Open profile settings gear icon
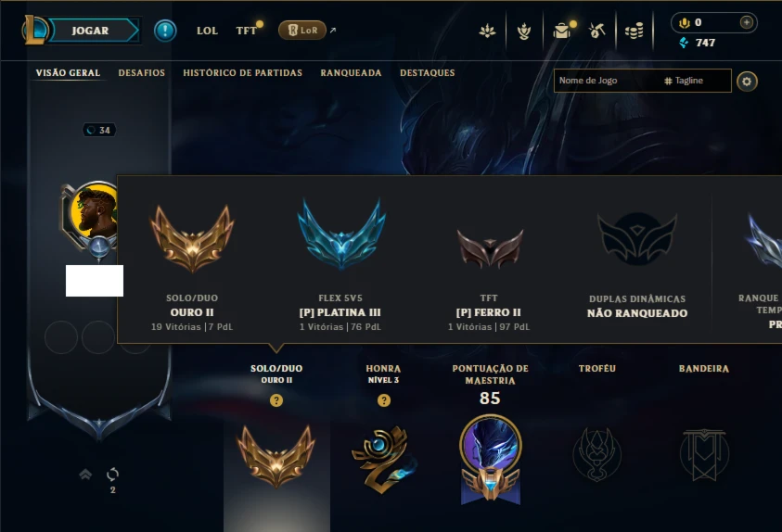Image resolution: width=782 pixels, height=532 pixels. click(x=747, y=82)
